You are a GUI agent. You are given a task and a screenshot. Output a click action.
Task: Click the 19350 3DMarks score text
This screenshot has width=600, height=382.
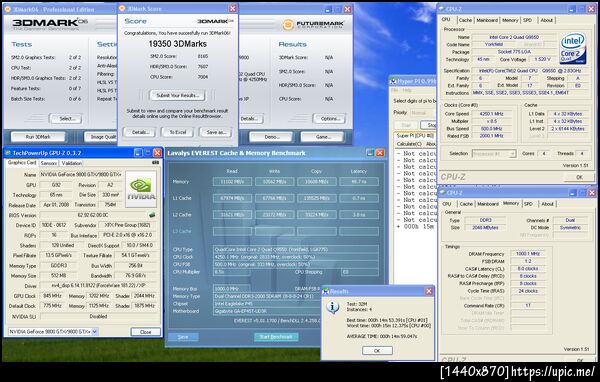tap(178, 44)
